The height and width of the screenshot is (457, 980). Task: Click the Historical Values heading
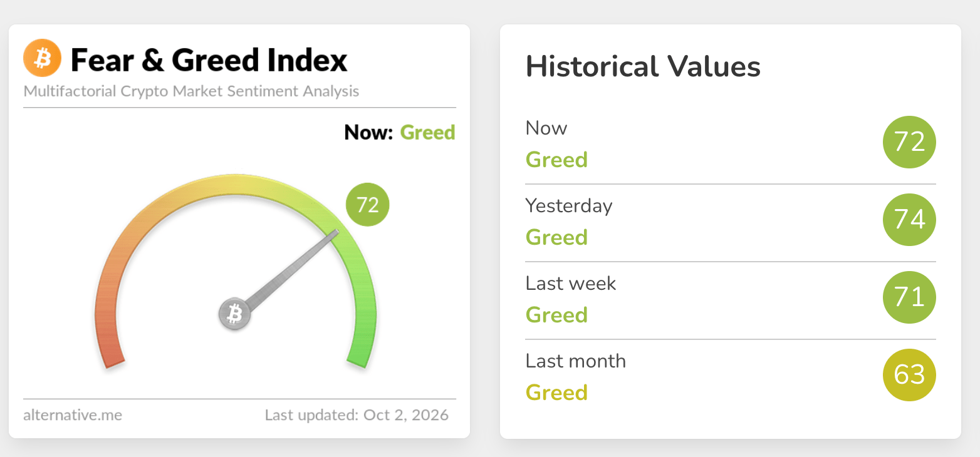643,66
